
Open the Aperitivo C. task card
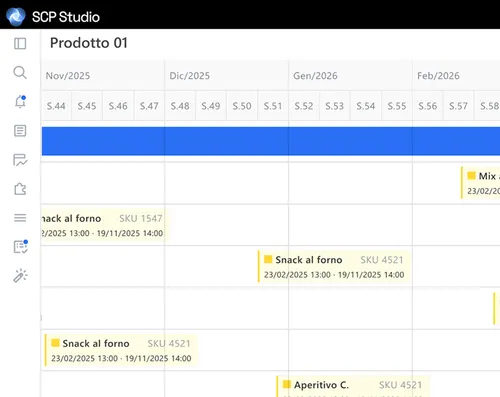coord(353,387)
